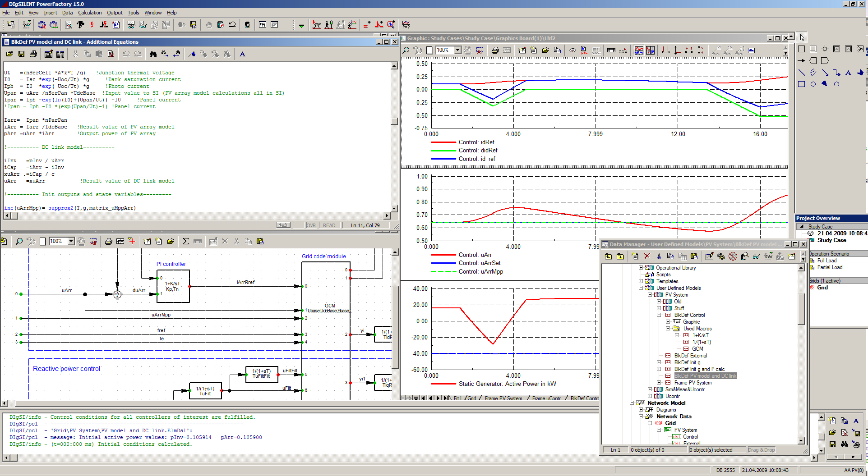Open the Output menu
Image resolution: width=868 pixels, height=476 pixels.
(115, 13)
